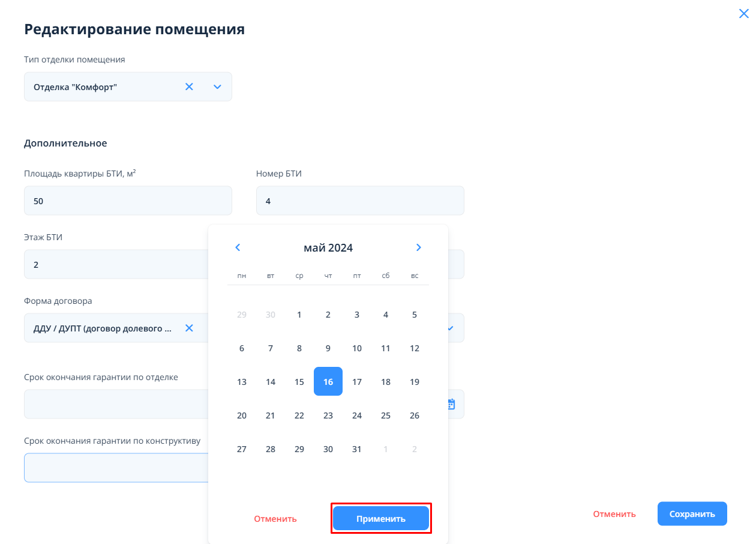Go to next month in calendar
Image resolution: width=756 pixels, height=544 pixels.
[x=419, y=247]
